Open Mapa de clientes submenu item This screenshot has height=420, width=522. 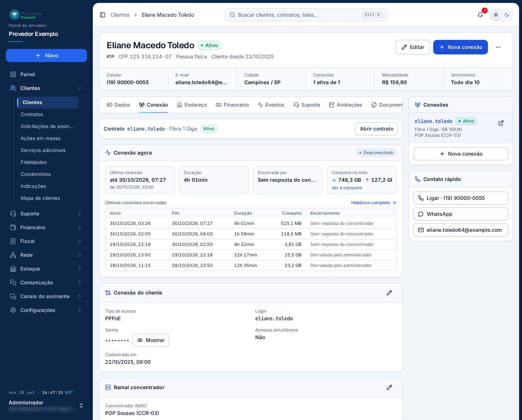click(x=47, y=198)
